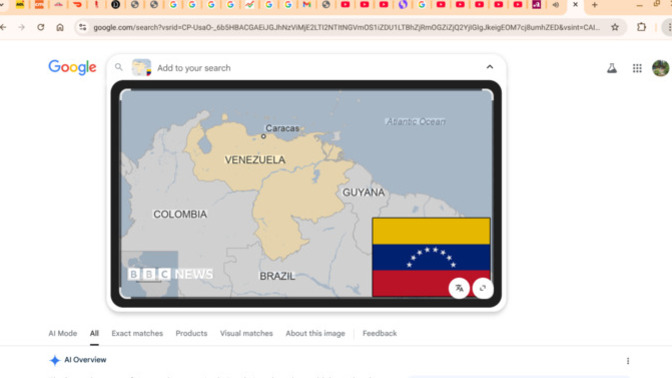
Task: Click the Feedback link
Action: (380, 333)
